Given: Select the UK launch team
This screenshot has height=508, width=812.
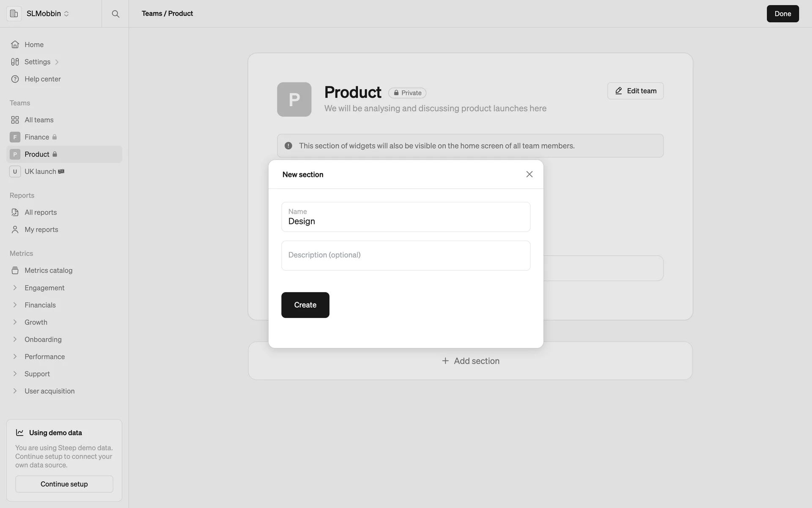Looking at the screenshot, I should click(x=40, y=171).
